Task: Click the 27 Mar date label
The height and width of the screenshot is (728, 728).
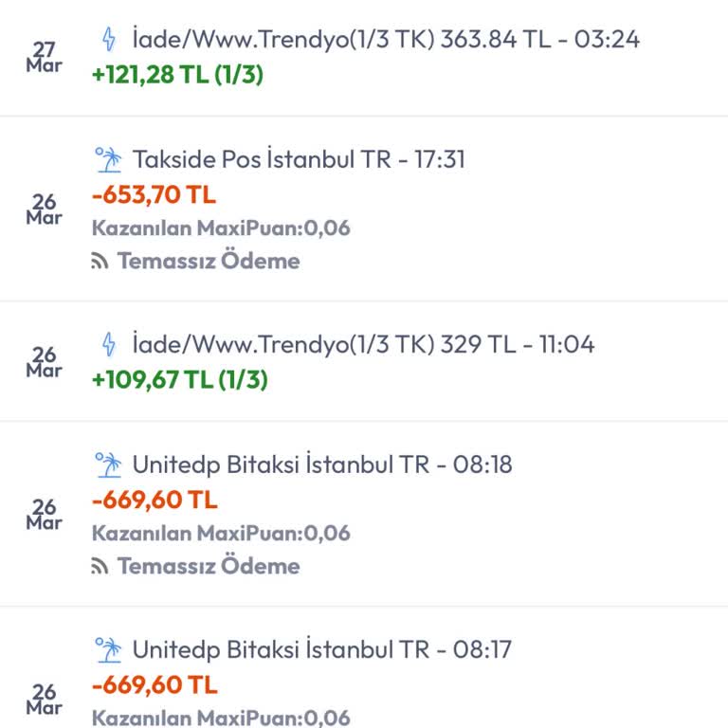Action: pos(45,56)
